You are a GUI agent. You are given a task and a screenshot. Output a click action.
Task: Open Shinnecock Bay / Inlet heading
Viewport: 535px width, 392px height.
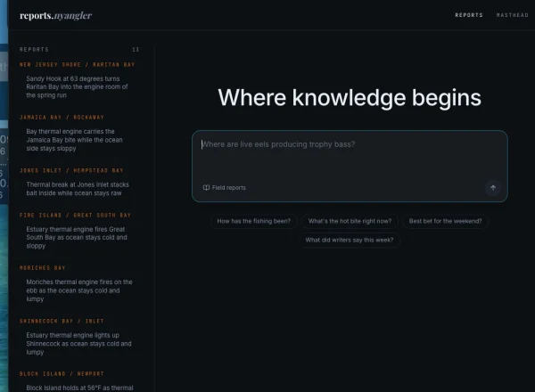click(x=62, y=321)
